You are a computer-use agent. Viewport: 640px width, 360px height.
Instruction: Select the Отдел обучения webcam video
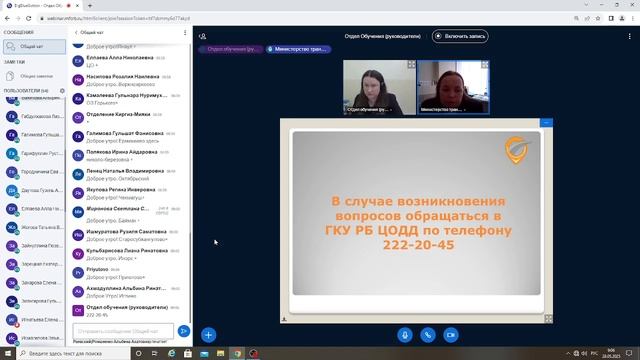coord(379,87)
